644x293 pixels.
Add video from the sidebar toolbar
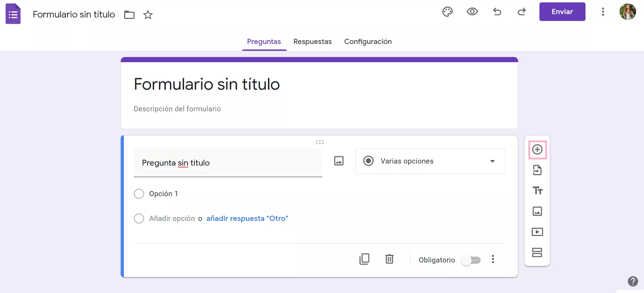537,232
